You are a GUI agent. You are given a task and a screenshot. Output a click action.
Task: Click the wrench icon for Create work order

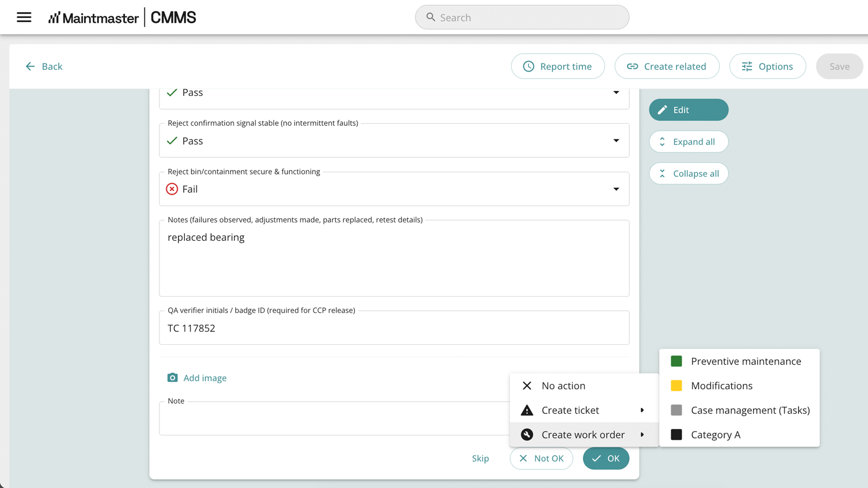[x=527, y=434]
